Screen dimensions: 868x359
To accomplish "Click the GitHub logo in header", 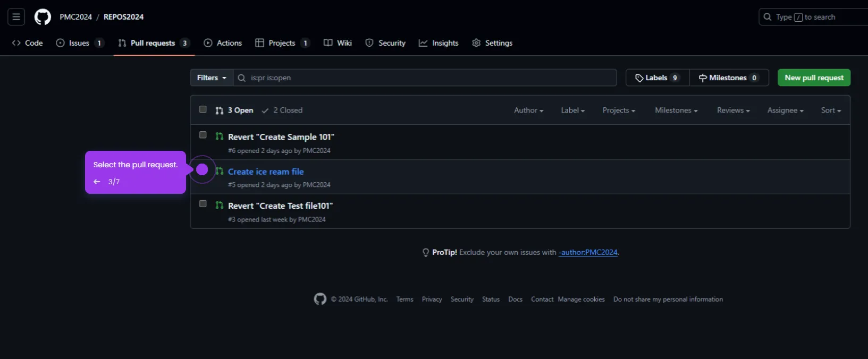I will (43, 17).
